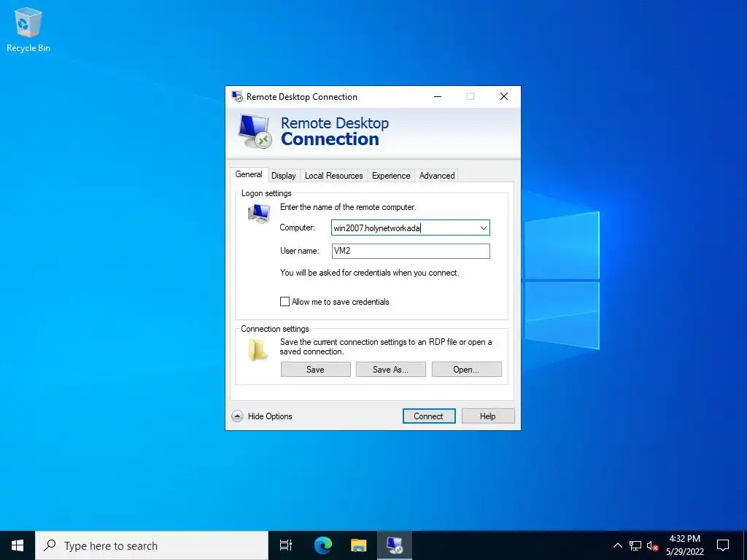747x560 pixels.
Task: Click the User name field containing VM2
Action: tap(411, 251)
